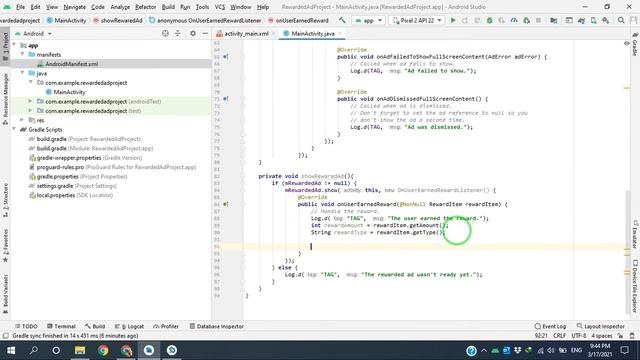Open the VCS menu
Screen dimensions: 640x360
pos(220,7)
